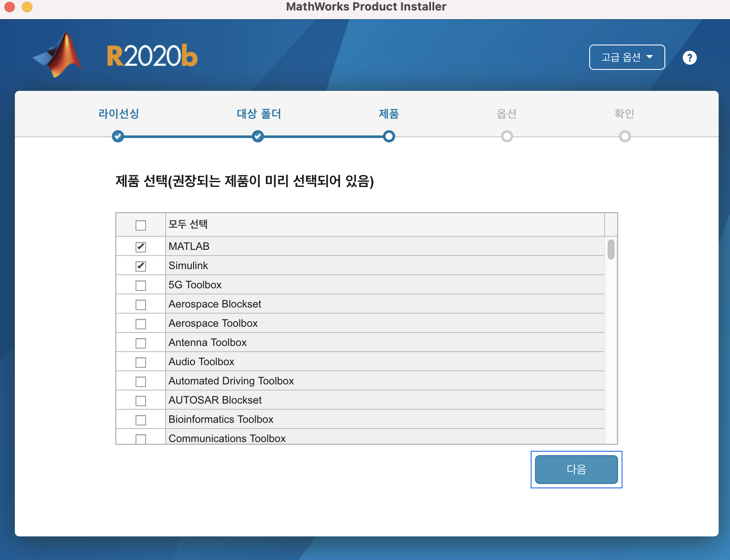Screen dimensions: 730x560
Task: Click the Bioinformatics Toolbox row text
Action: tap(221, 419)
